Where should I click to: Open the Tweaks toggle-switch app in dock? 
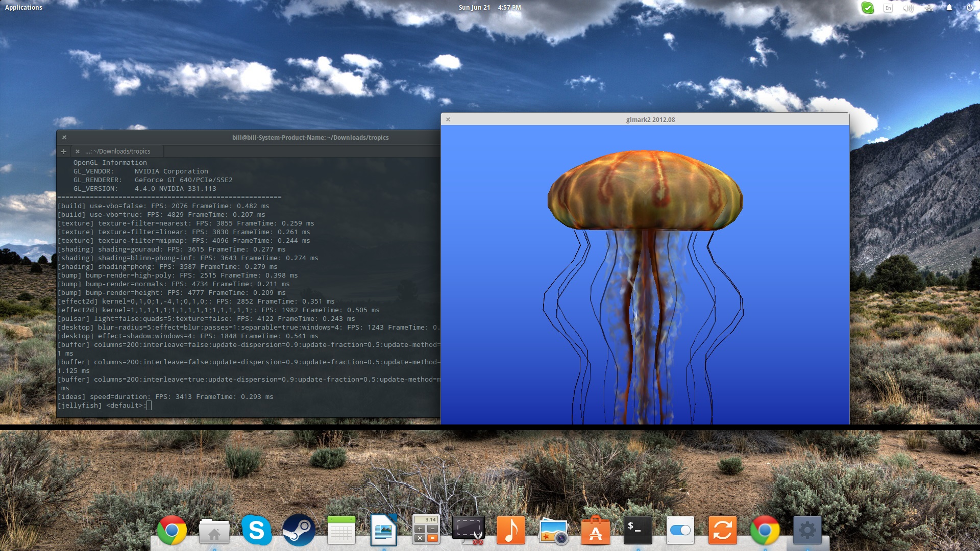point(680,530)
